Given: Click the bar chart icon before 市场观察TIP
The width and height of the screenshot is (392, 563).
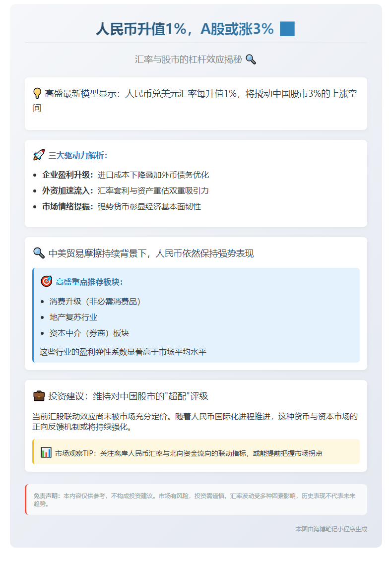Looking at the screenshot, I should pos(46,452).
